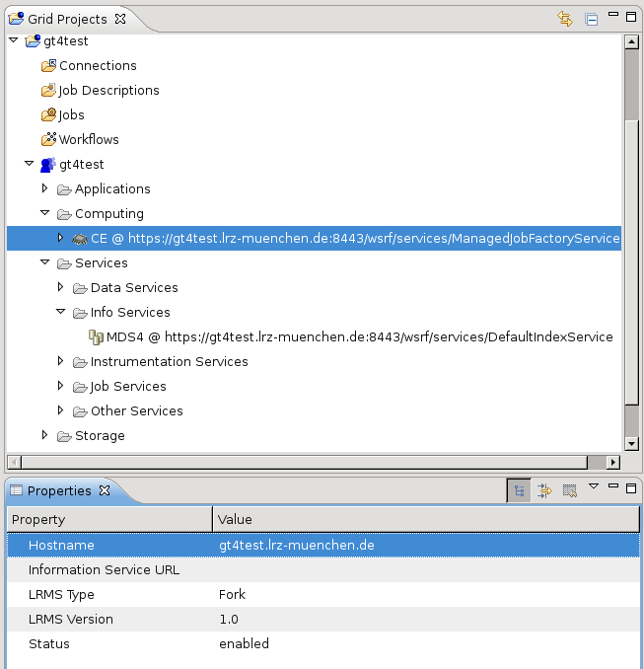Click the horizontal scrollbar thumb of the tree
This screenshot has width=644, height=669.
(305, 462)
